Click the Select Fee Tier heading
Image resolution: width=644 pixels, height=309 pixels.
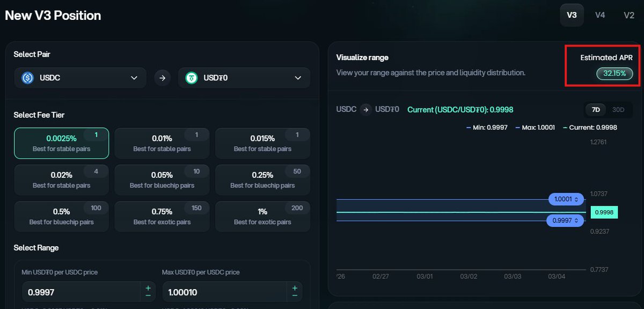pos(39,115)
